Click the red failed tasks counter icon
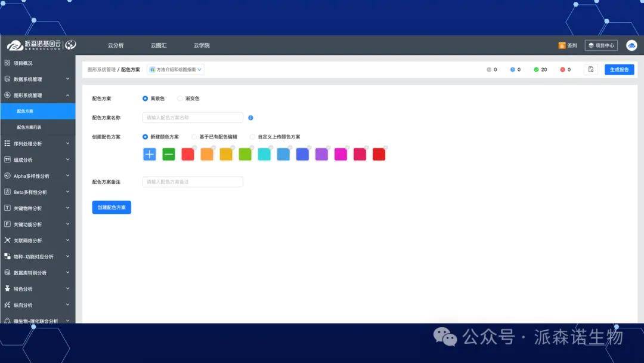 [x=563, y=69]
